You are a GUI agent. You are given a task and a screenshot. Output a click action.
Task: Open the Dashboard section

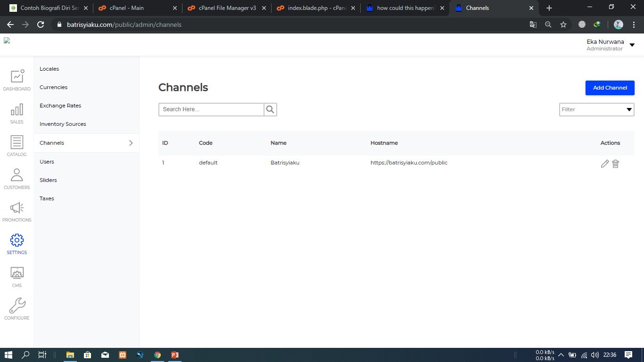tap(17, 80)
